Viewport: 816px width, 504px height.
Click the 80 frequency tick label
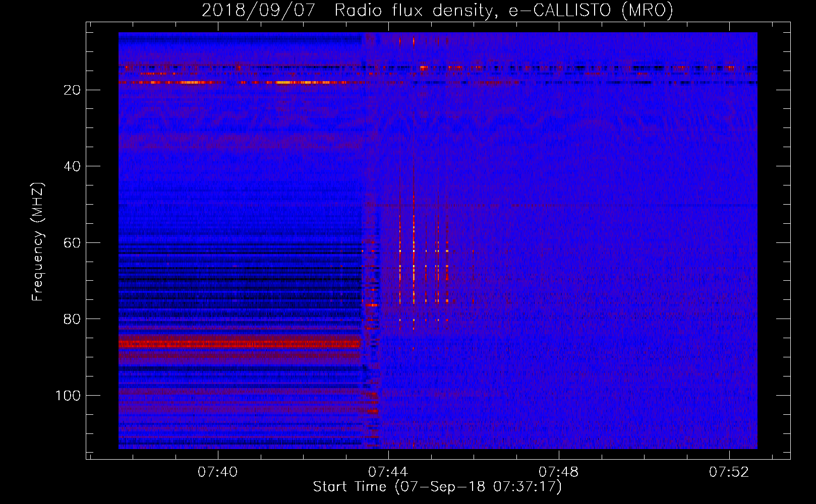[x=73, y=319]
